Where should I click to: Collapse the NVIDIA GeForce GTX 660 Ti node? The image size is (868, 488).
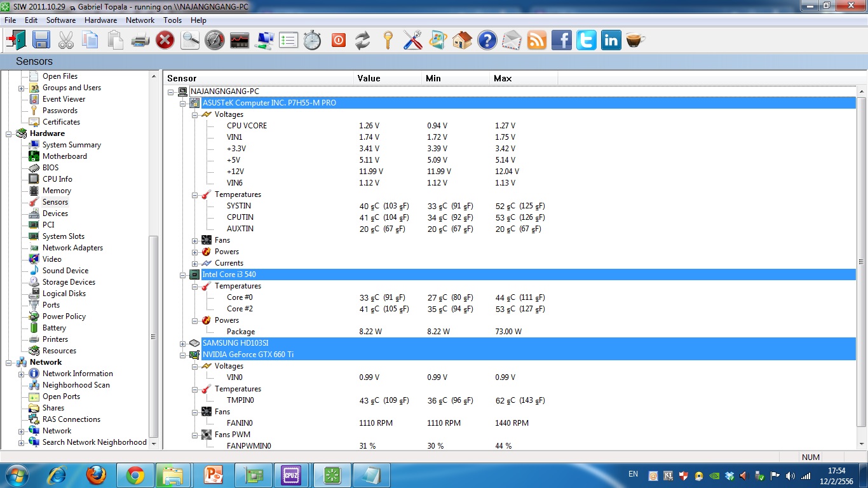[183, 355]
